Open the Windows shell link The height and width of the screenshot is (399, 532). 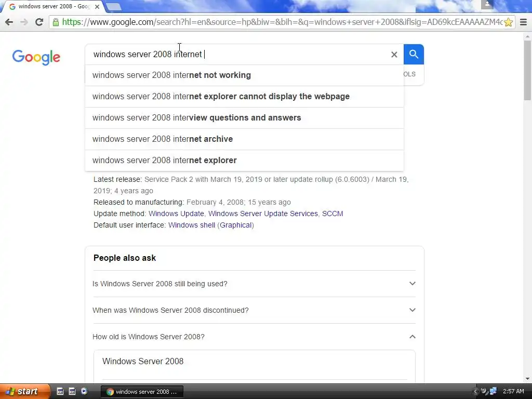[192, 225]
